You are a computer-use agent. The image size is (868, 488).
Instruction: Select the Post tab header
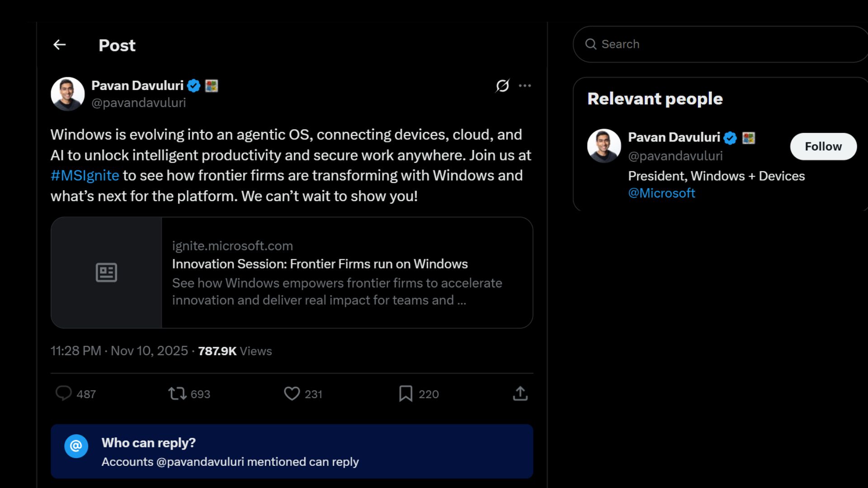[x=117, y=45]
